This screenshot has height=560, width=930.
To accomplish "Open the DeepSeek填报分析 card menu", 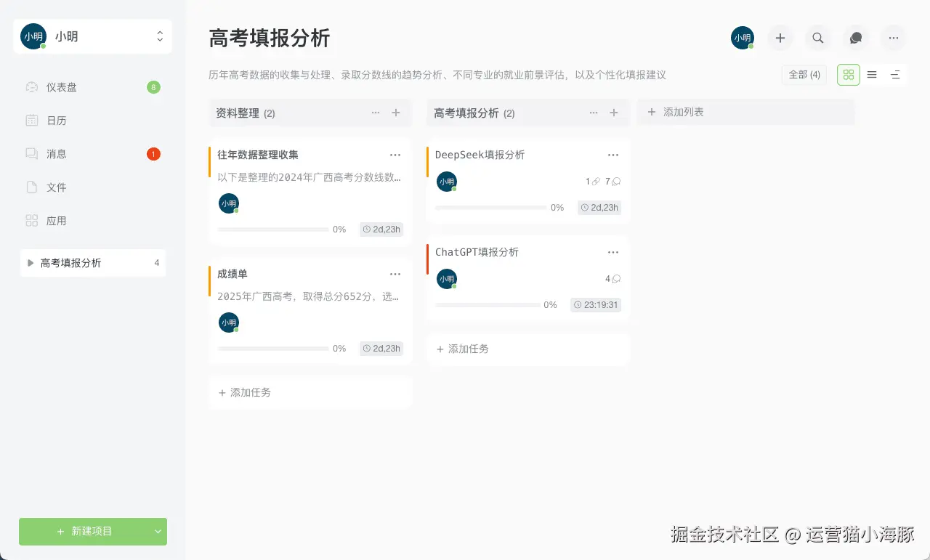I will 613,154.
